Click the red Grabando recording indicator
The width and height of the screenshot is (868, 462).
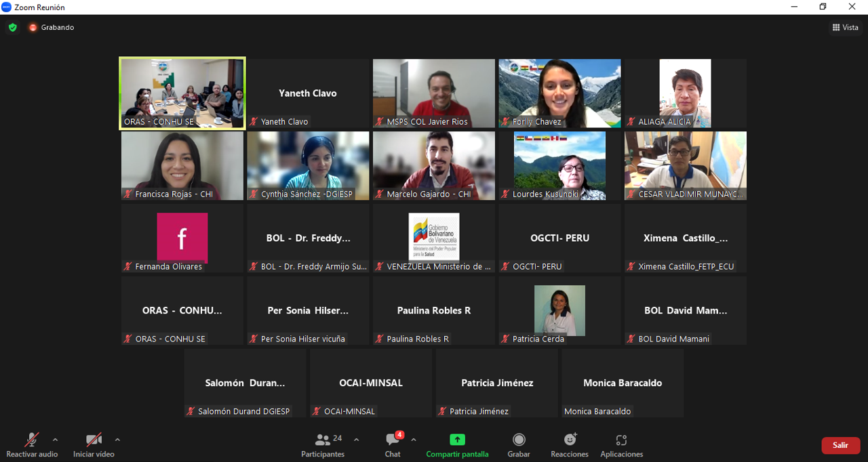[33, 28]
